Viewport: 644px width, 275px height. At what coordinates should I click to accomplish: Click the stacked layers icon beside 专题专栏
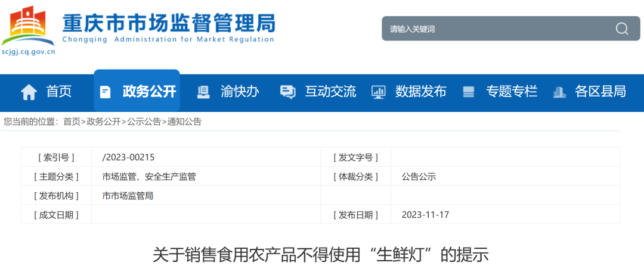coord(469,92)
